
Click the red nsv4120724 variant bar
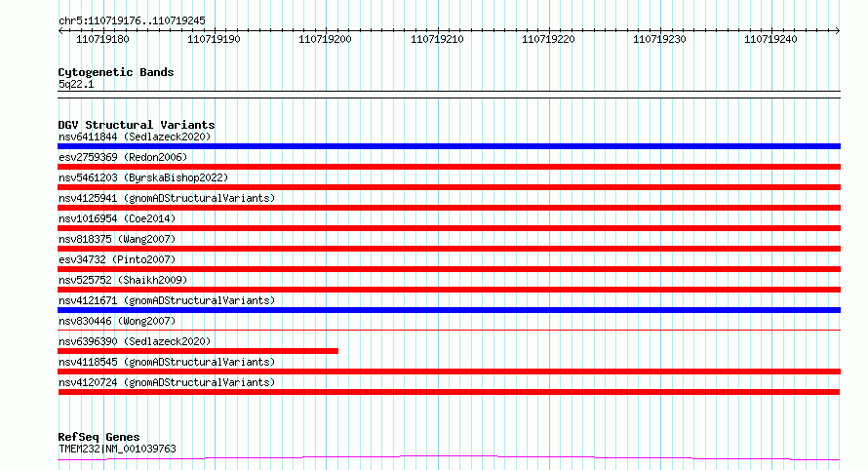[x=449, y=393]
